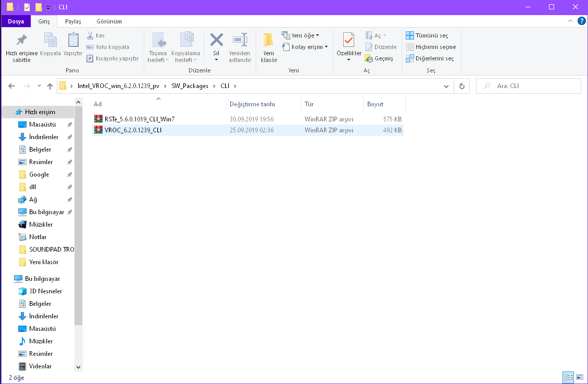Open recent locations dropdown arrow
The width and height of the screenshot is (588, 384).
[x=39, y=86]
